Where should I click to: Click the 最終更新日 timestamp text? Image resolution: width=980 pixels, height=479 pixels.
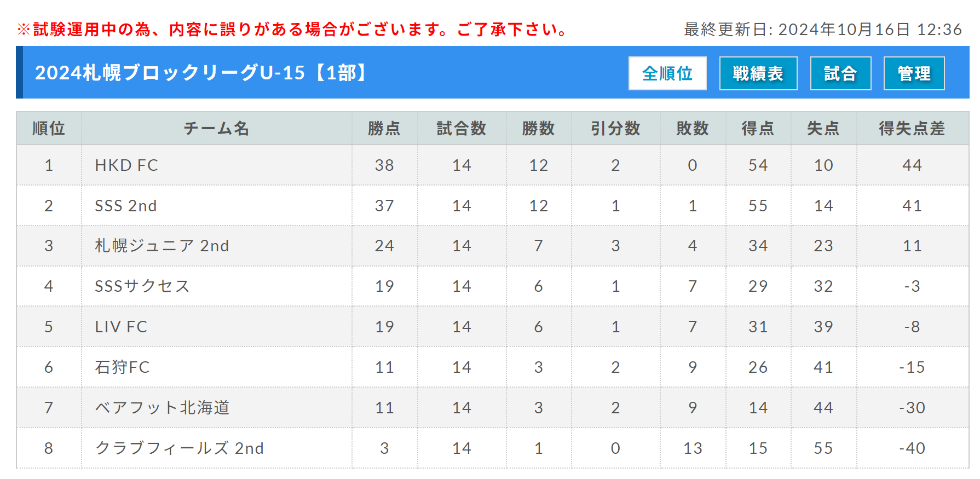[822, 30]
